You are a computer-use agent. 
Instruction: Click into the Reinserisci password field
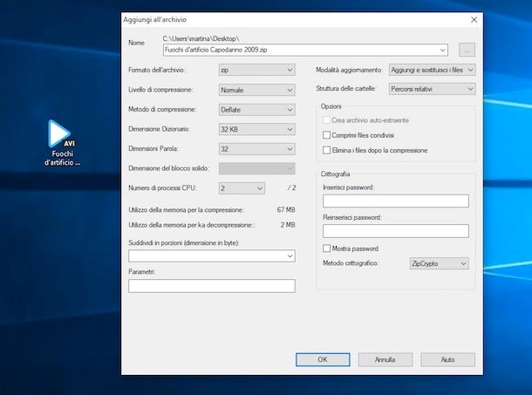(x=396, y=231)
